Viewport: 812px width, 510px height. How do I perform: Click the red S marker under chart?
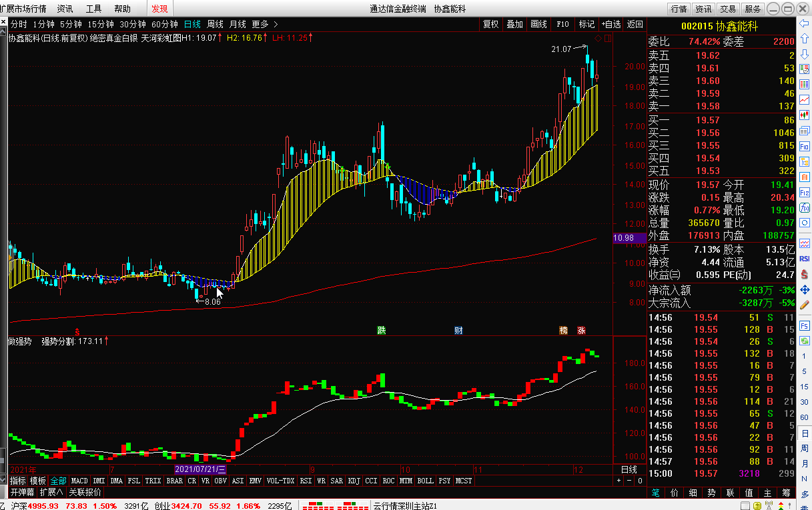coord(77,331)
